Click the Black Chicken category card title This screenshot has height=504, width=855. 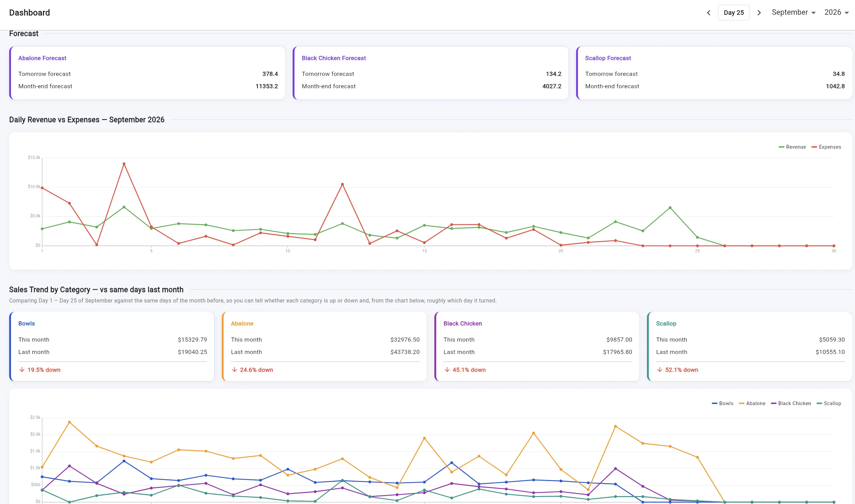pos(463,323)
